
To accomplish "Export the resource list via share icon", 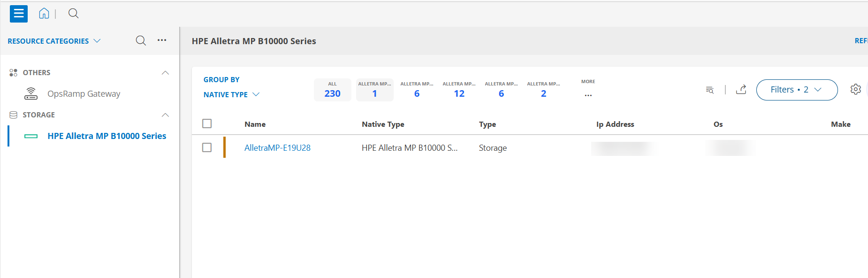I will coord(741,89).
